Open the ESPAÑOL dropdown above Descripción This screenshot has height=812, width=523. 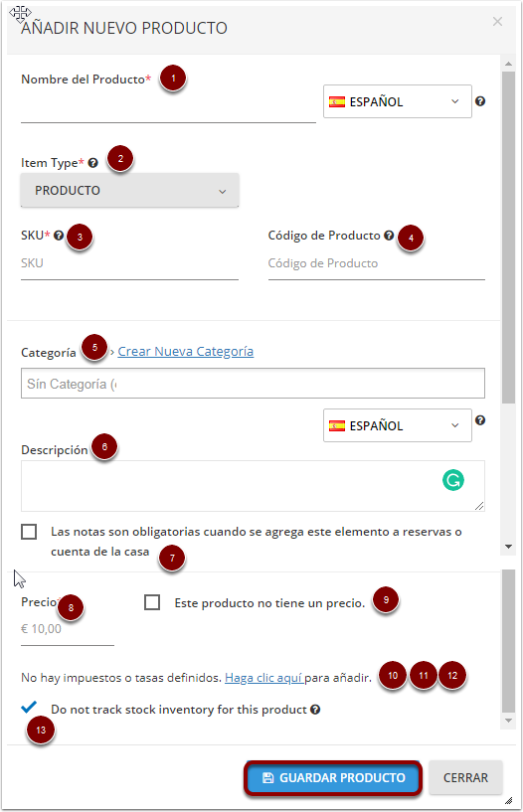coord(397,425)
